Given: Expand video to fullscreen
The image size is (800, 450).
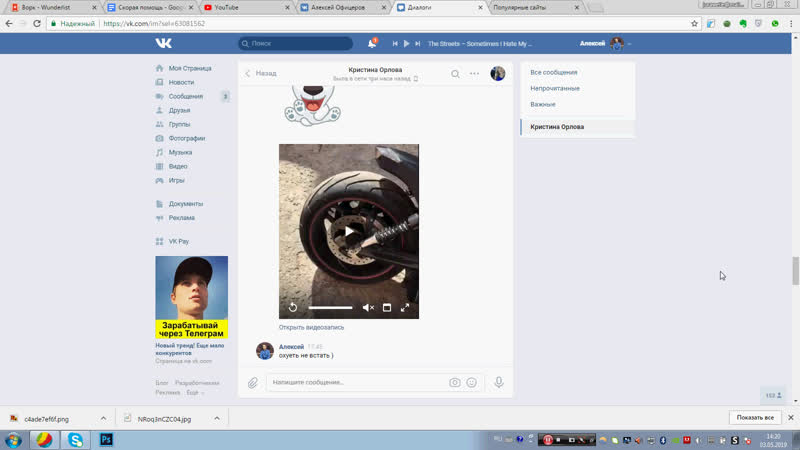Looking at the screenshot, I should click(405, 307).
